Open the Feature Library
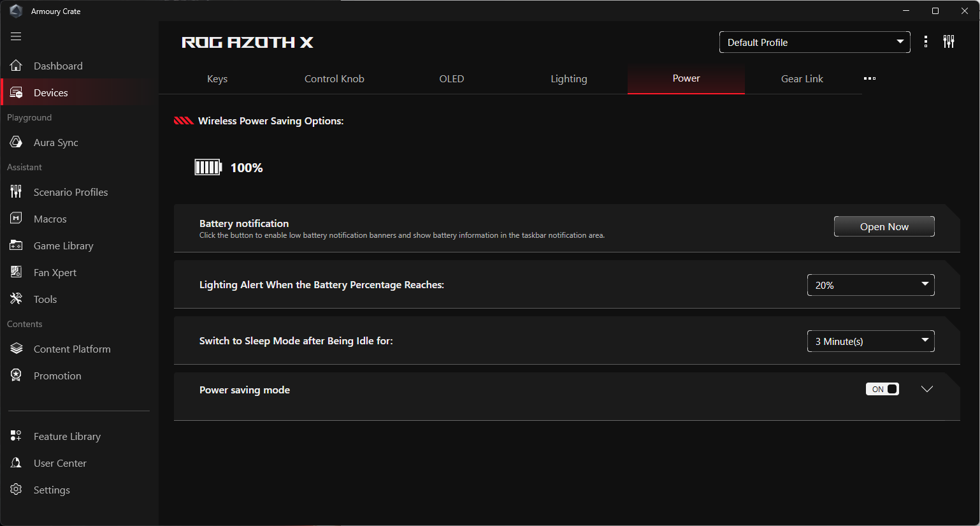This screenshot has width=980, height=526. 67,436
